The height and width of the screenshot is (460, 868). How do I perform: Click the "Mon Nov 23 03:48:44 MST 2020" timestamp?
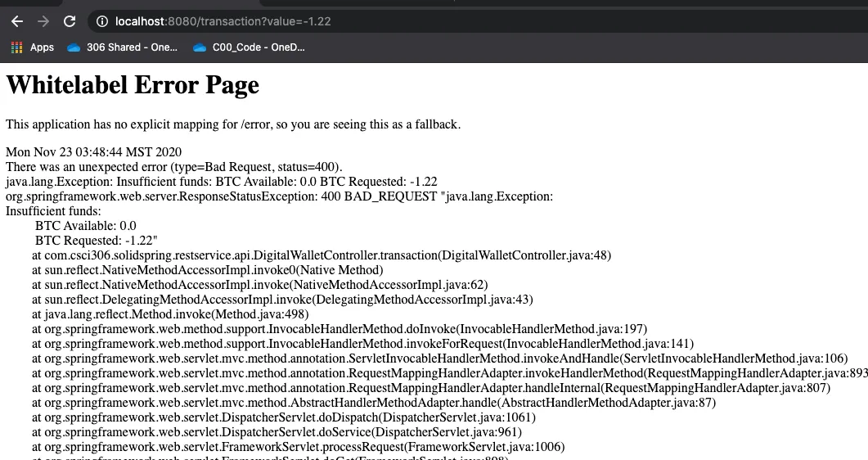pyautogui.click(x=94, y=152)
